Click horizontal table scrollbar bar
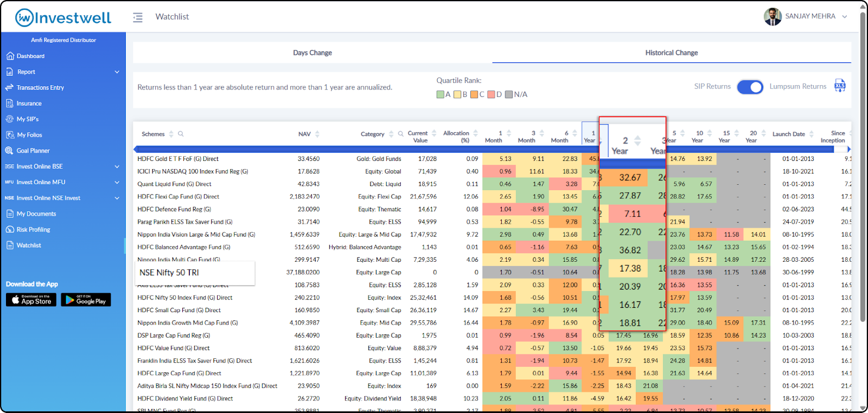 pyautogui.click(x=486, y=149)
